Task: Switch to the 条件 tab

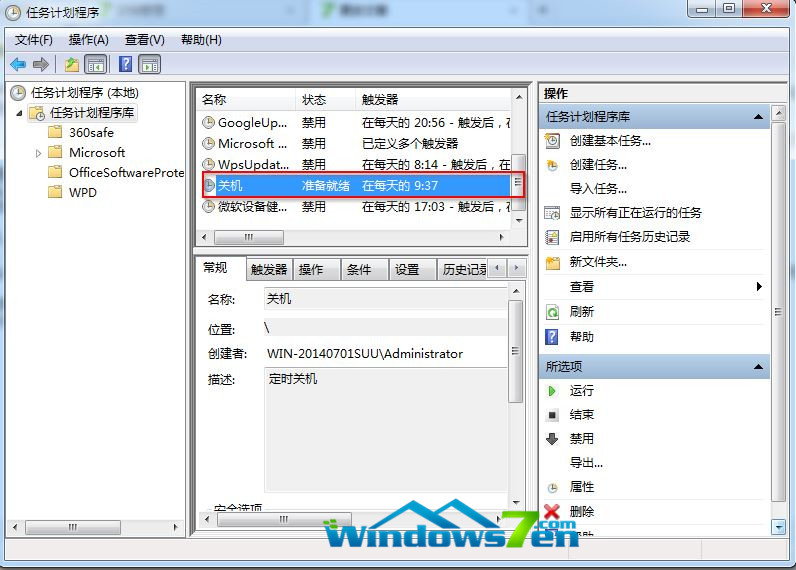Action: [358, 270]
